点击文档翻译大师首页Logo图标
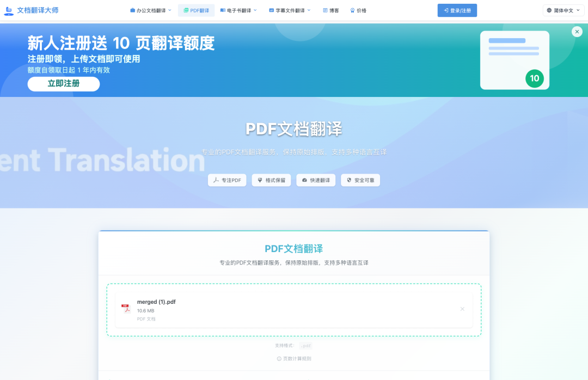Viewport: 588px width, 380px height. pos(9,10)
